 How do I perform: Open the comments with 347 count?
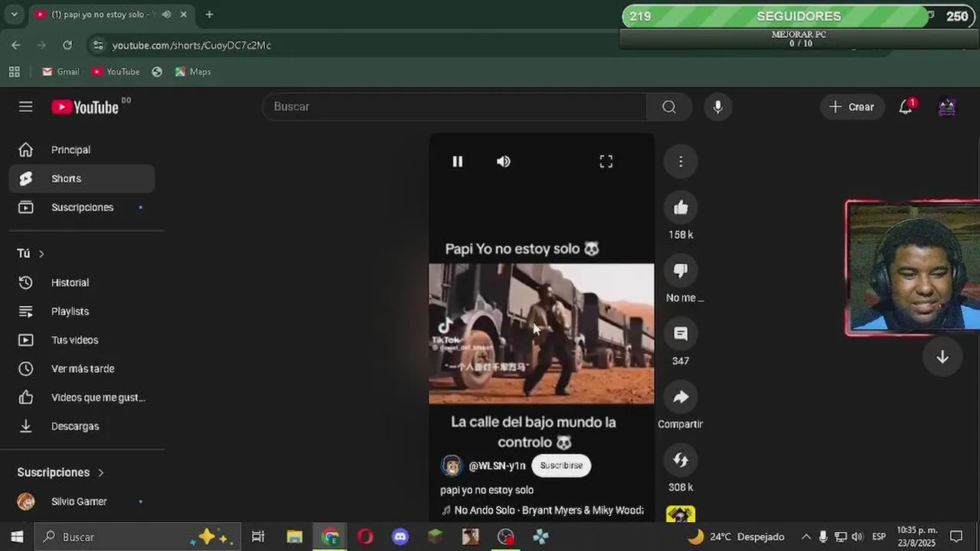(681, 334)
